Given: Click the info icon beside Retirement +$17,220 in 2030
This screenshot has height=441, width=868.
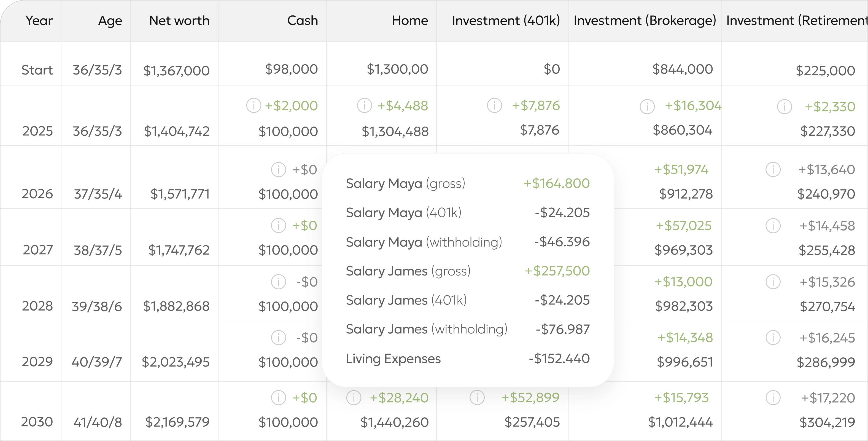Looking at the screenshot, I should pyautogui.click(x=773, y=397).
